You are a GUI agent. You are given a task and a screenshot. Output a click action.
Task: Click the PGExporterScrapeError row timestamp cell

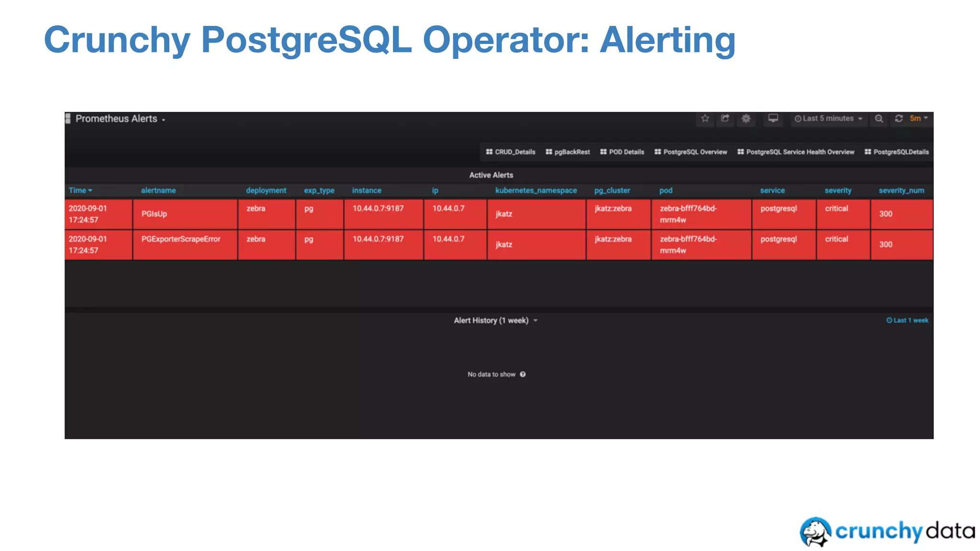(98, 244)
